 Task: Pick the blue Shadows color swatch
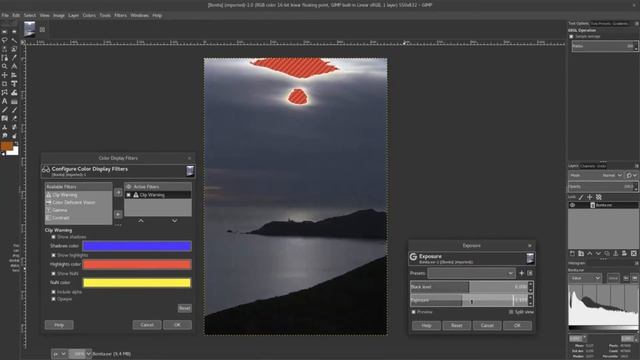click(x=137, y=246)
